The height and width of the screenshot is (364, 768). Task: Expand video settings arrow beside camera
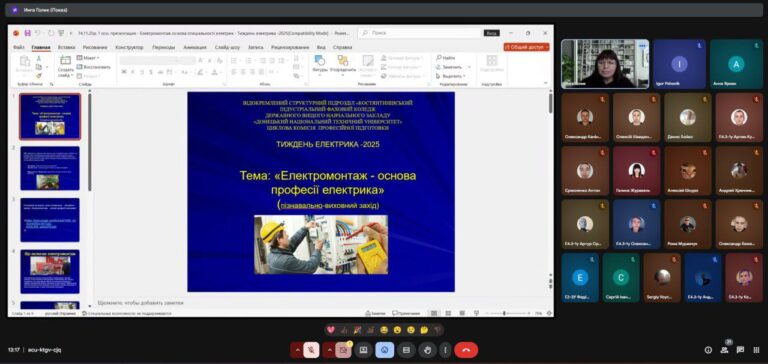(329, 350)
